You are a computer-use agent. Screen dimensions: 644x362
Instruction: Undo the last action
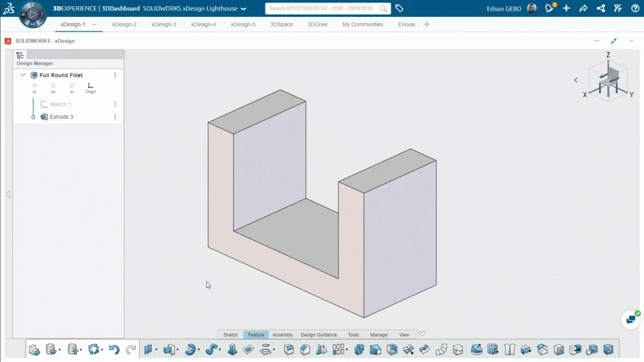click(114, 349)
